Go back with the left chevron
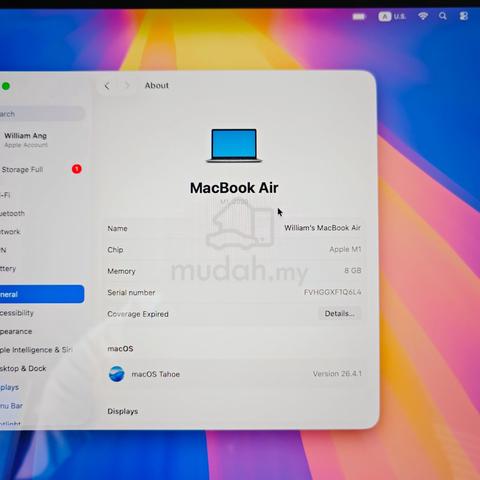 [107, 86]
